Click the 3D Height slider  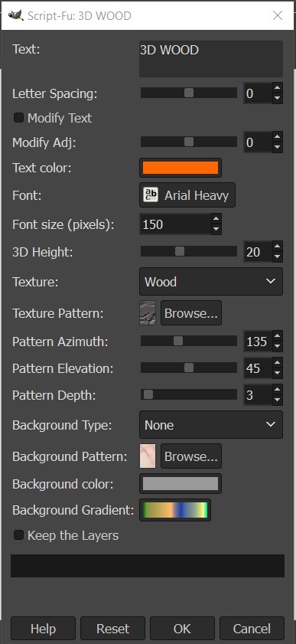189,251
